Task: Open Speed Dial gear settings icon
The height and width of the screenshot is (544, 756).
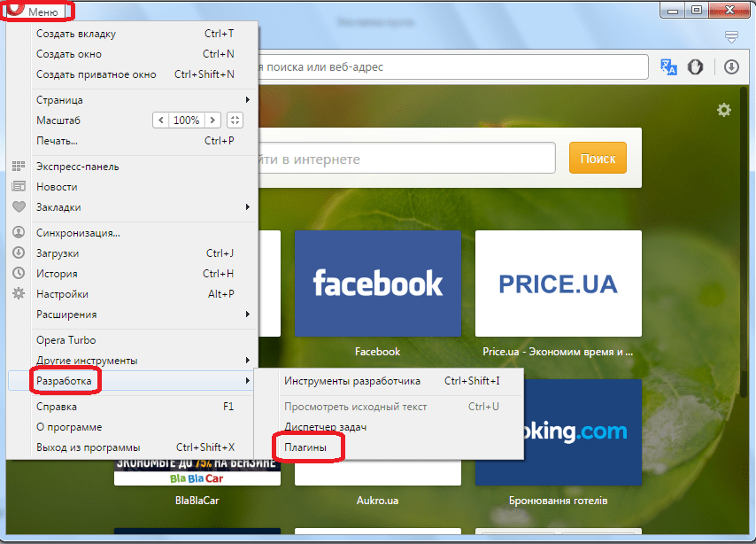Action: (x=724, y=110)
